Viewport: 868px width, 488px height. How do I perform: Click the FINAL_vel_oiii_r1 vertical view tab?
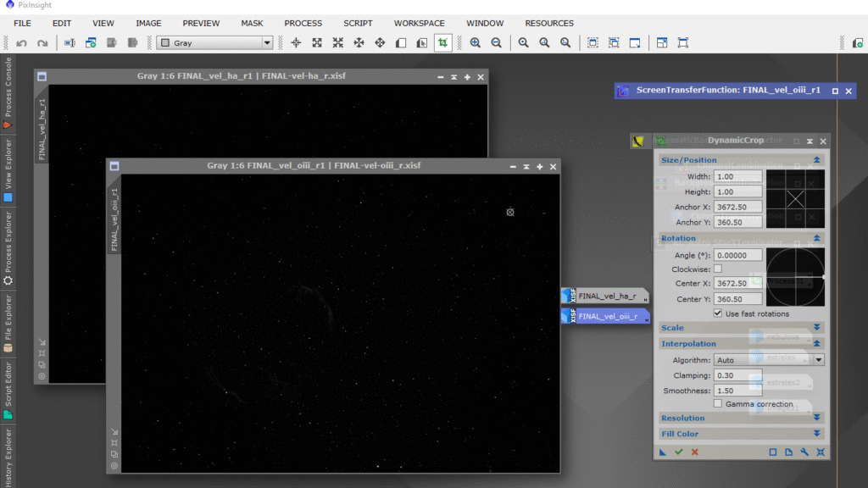coord(114,219)
